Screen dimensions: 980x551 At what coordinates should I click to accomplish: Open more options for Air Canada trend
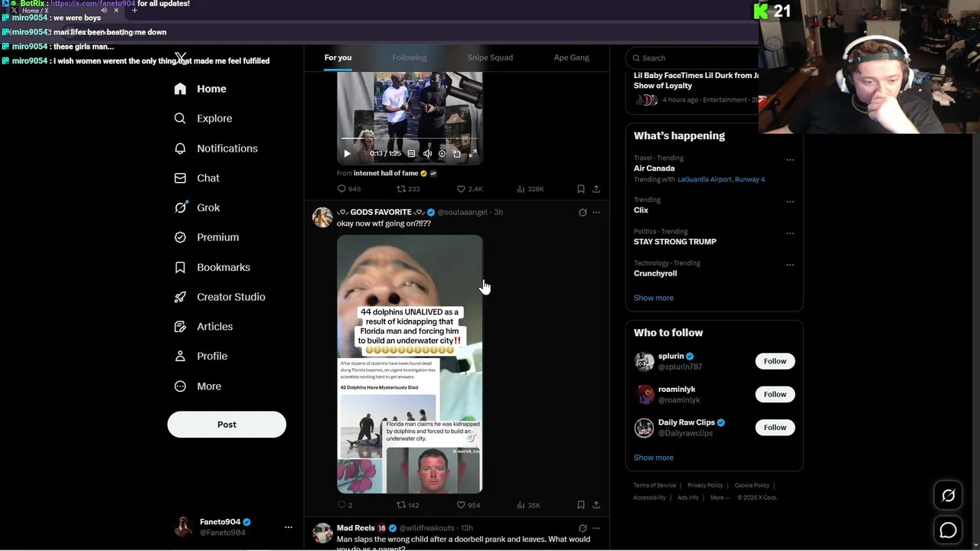point(790,160)
